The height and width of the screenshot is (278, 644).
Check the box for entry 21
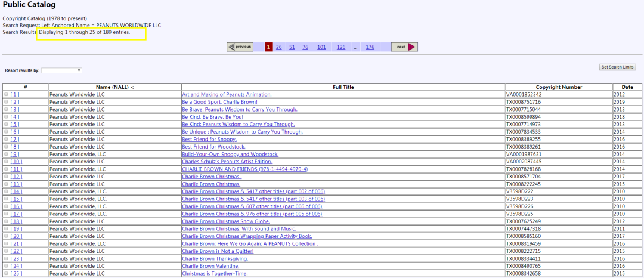[x=6, y=243]
